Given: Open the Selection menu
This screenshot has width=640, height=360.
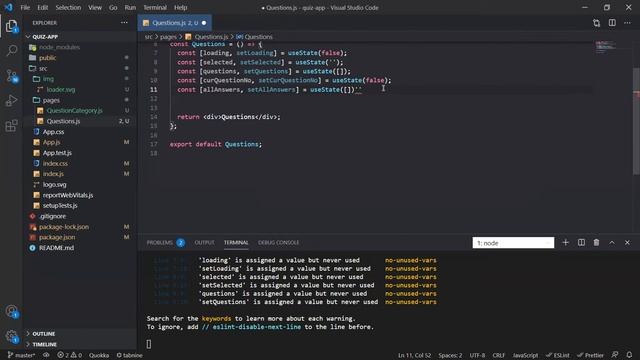Looking at the screenshot, I should click(x=68, y=7).
